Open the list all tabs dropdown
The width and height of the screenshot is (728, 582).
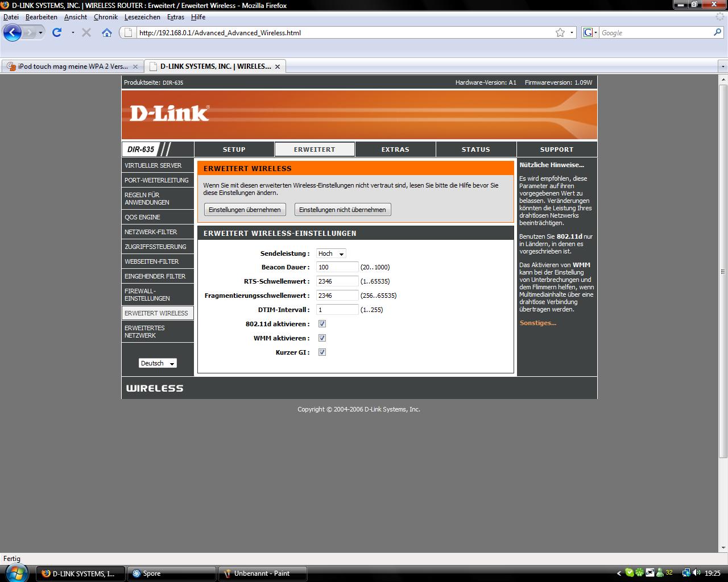(723, 66)
